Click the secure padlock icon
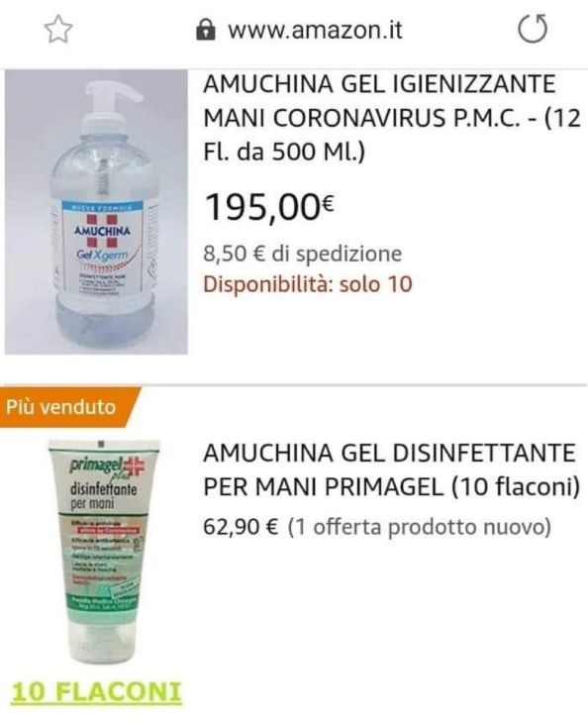The image size is (588, 723). [x=205, y=30]
